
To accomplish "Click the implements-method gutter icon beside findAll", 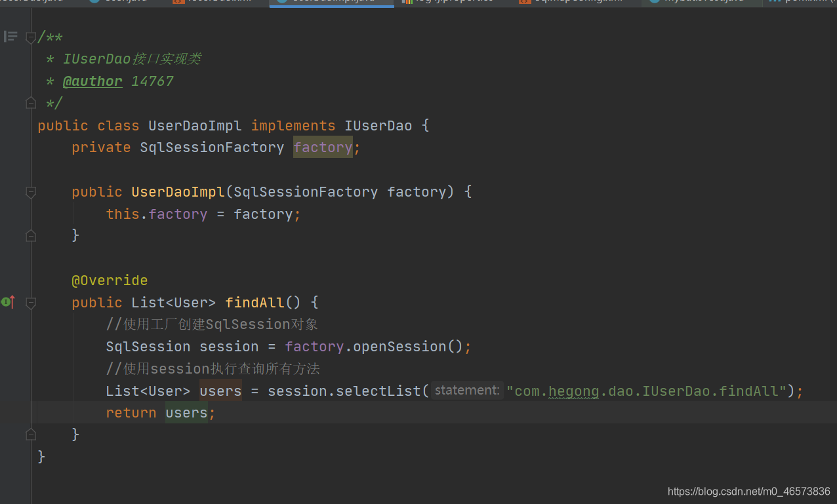I will (x=9, y=302).
